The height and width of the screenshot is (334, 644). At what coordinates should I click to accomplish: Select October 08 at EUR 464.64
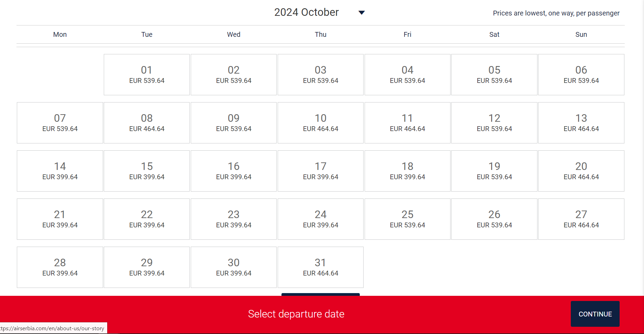pyautogui.click(x=147, y=123)
